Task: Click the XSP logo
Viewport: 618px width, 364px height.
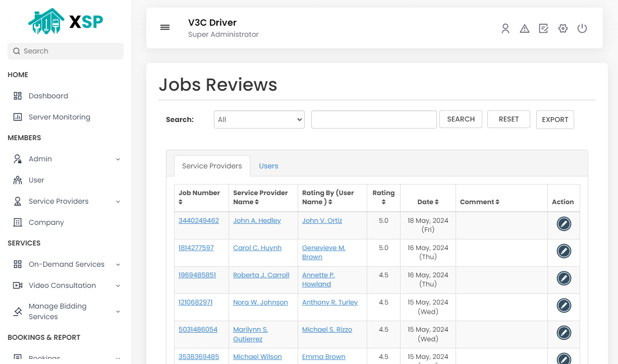Action: pyautogui.click(x=65, y=21)
